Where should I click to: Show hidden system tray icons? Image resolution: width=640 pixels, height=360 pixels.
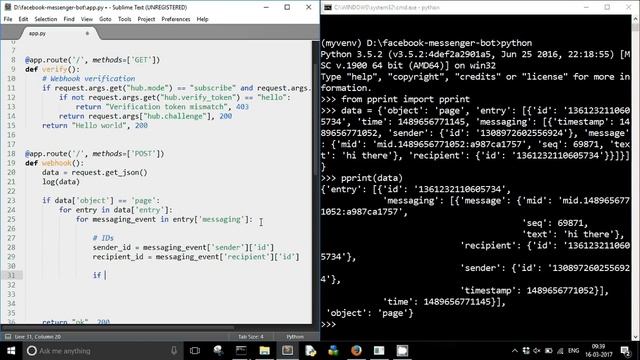click(515, 351)
